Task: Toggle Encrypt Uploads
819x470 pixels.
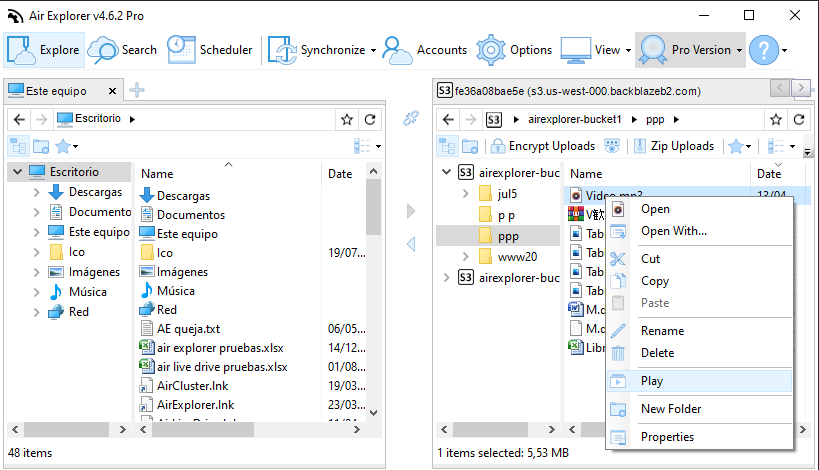Action: tap(544, 146)
